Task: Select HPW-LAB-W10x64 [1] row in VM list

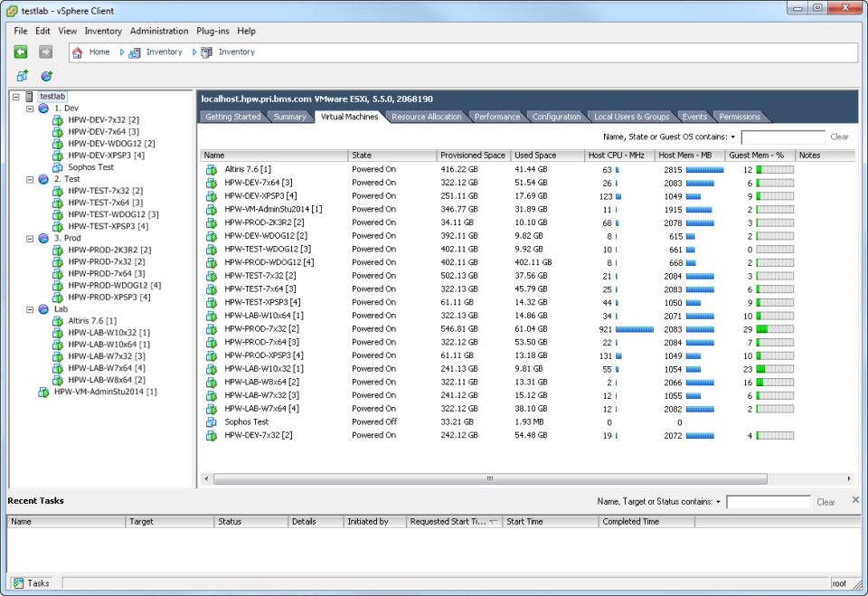Action: point(498,316)
